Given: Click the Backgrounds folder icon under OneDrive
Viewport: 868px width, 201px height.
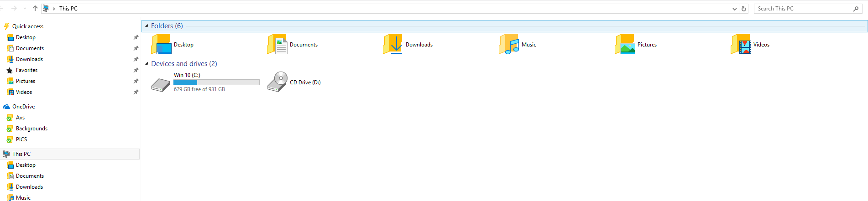Looking at the screenshot, I should coord(10,129).
